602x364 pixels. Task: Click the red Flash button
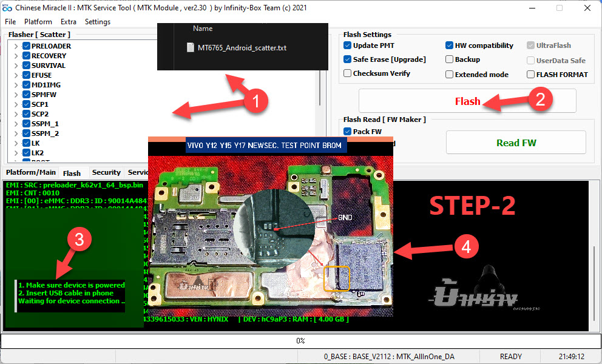click(x=467, y=101)
